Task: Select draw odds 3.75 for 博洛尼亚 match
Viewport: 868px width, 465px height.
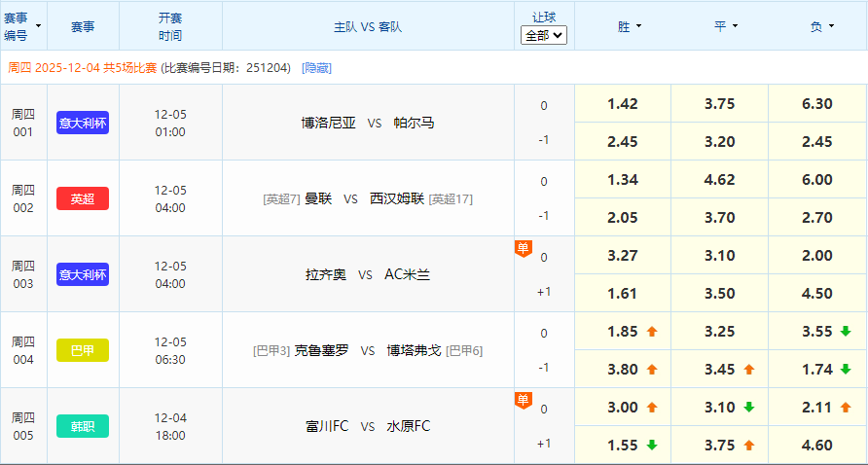Action: [x=720, y=104]
